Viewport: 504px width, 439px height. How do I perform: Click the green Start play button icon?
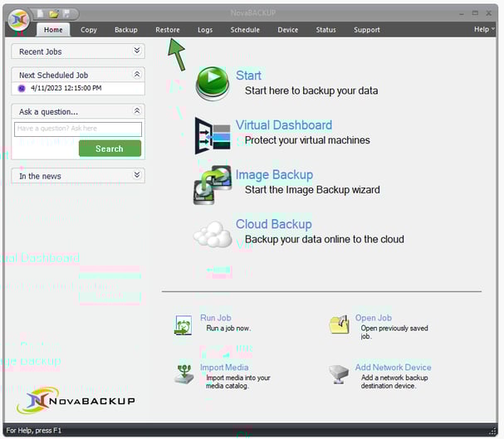pos(213,84)
